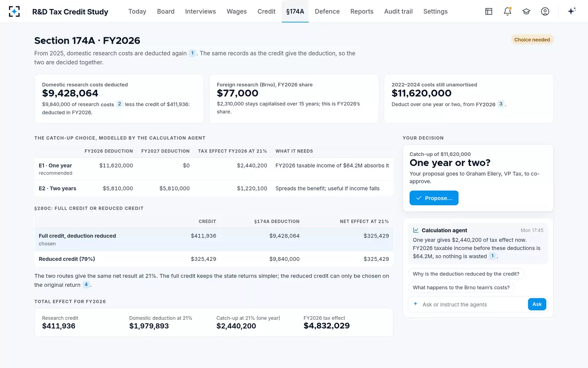This screenshot has width=588, height=368.
Task: Click the Propose… button
Action: click(x=434, y=198)
